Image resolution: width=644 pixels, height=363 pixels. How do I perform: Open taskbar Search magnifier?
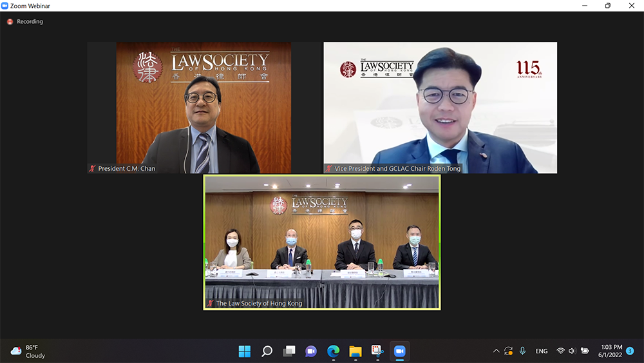point(267,351)
